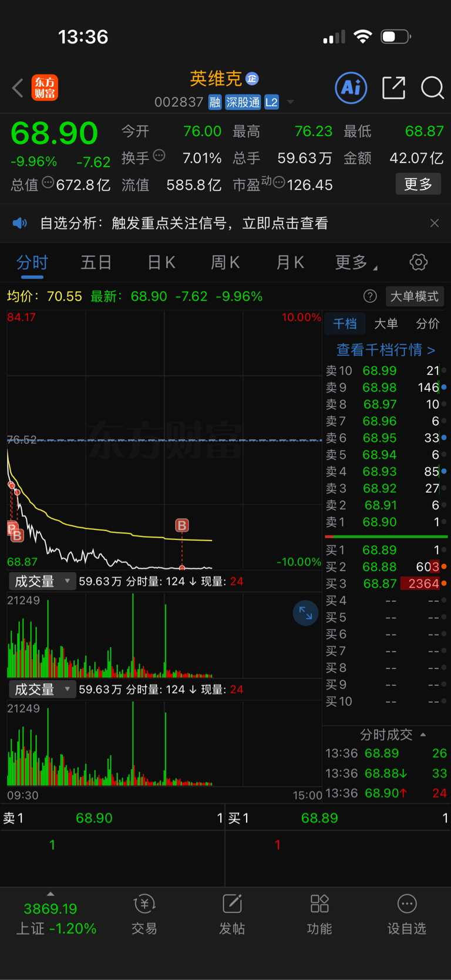Viewport: 451px width, 980px height.
Task: Tap the 更多 quote details button
Action: pyautogui.click(x=418, y=184)
